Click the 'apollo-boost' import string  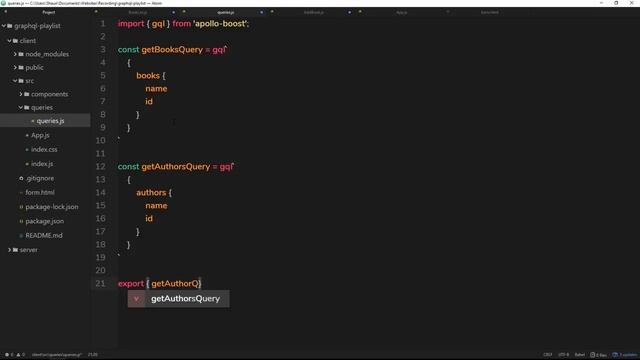point(221,24)
